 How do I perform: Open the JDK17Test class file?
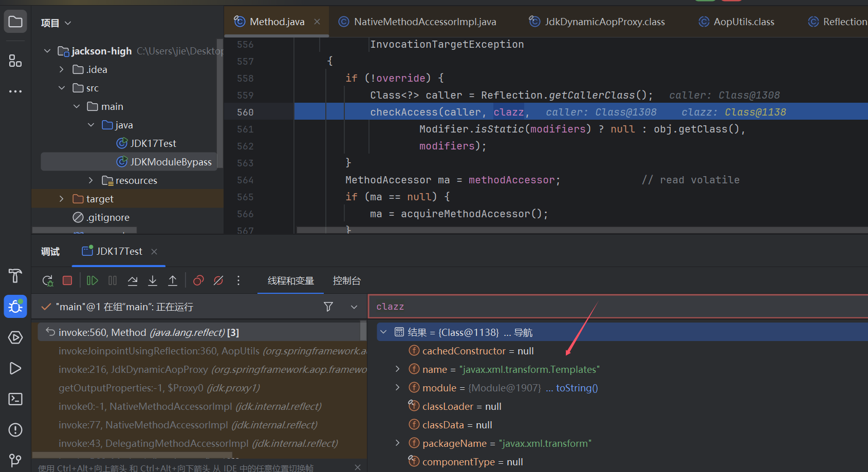coord(146,143)
